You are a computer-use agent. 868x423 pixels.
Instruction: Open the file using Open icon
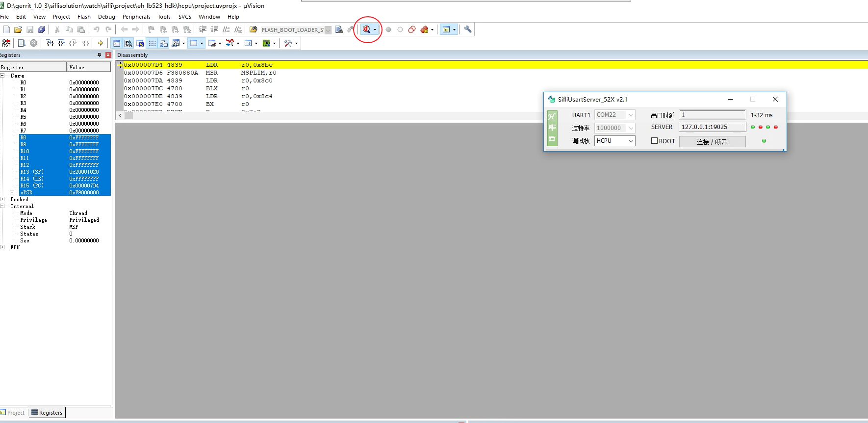tap(18, 29)
